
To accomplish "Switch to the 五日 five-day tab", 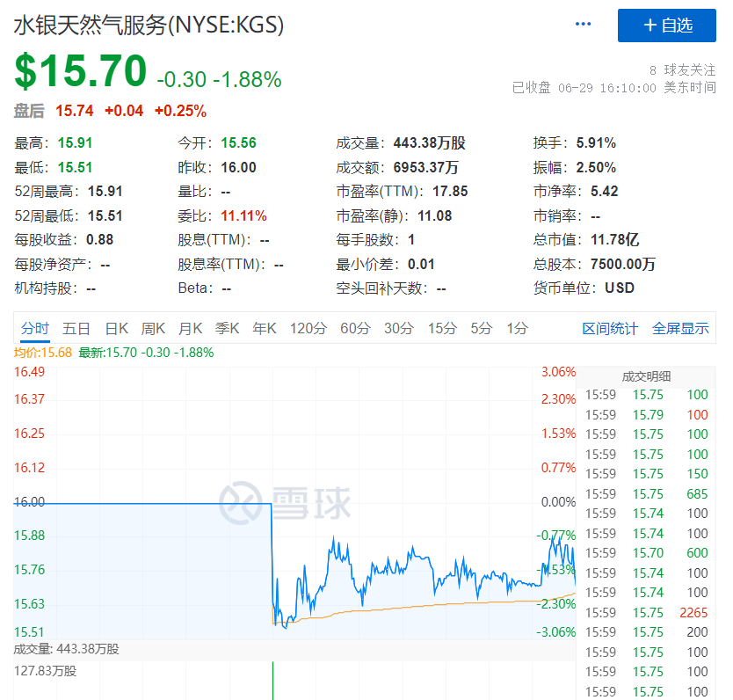I will (77, 327).
